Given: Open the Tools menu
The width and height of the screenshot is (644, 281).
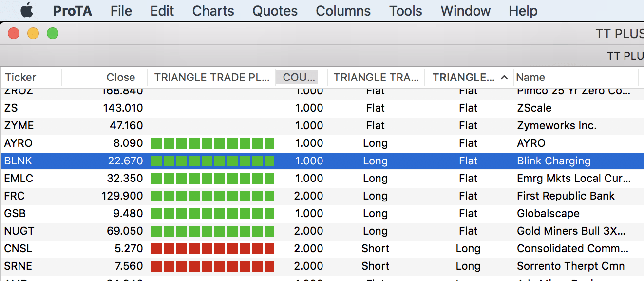Looking at the screenshot, I should coord(406,11).
